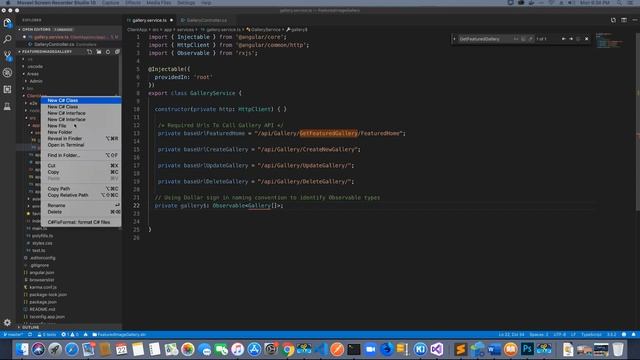Open the Source Control view
640x360 pixels.
7,56
